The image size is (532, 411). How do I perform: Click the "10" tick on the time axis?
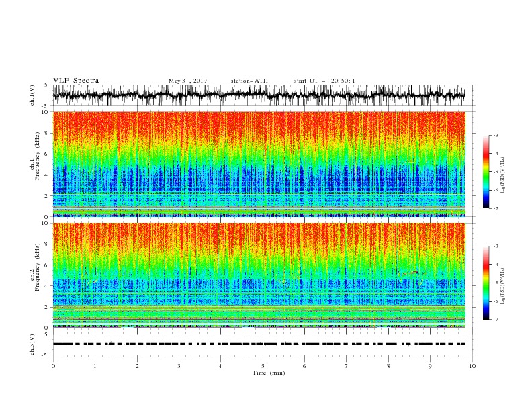(x=472, y=366)
